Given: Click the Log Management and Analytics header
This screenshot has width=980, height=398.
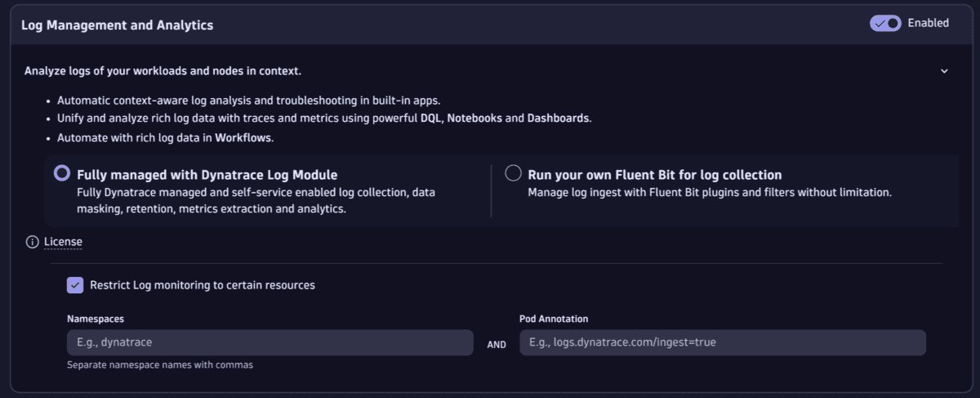Looking at the screenshot, I should [x=117, y=25].
